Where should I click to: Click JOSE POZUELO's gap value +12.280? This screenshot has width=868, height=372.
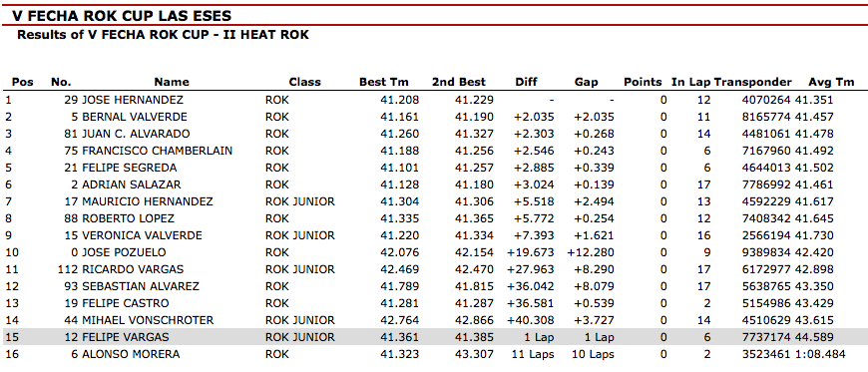pyautogui.click(x=590, y=252)
